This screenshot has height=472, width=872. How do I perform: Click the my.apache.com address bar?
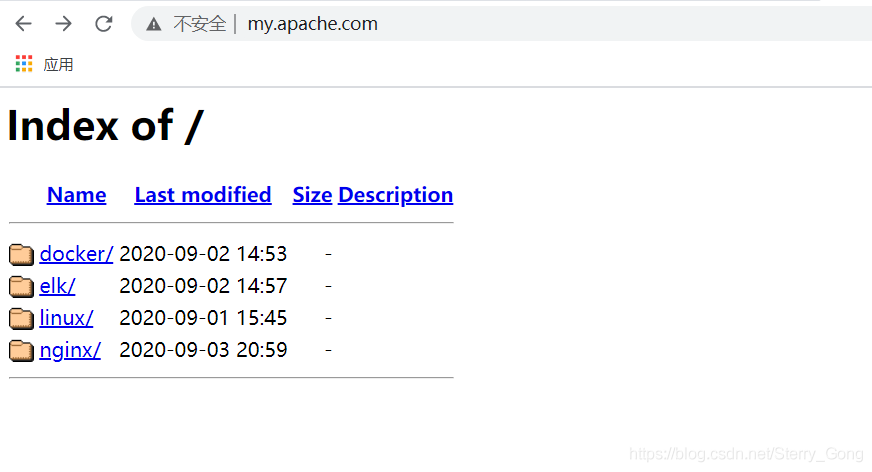501,23
